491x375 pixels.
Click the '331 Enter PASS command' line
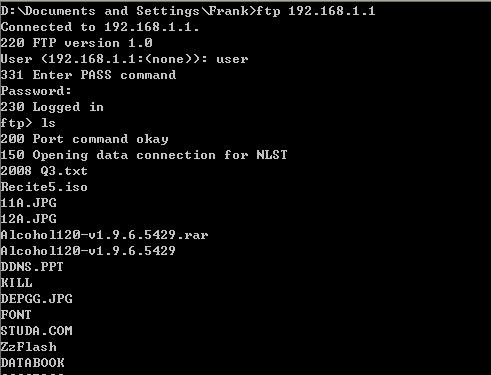[x=88, y=75]
